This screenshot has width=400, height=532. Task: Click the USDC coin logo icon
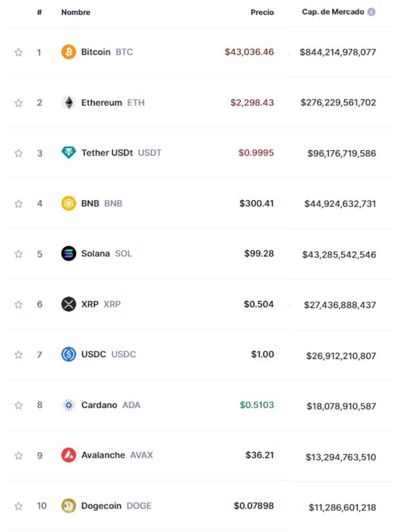[68, 354]
